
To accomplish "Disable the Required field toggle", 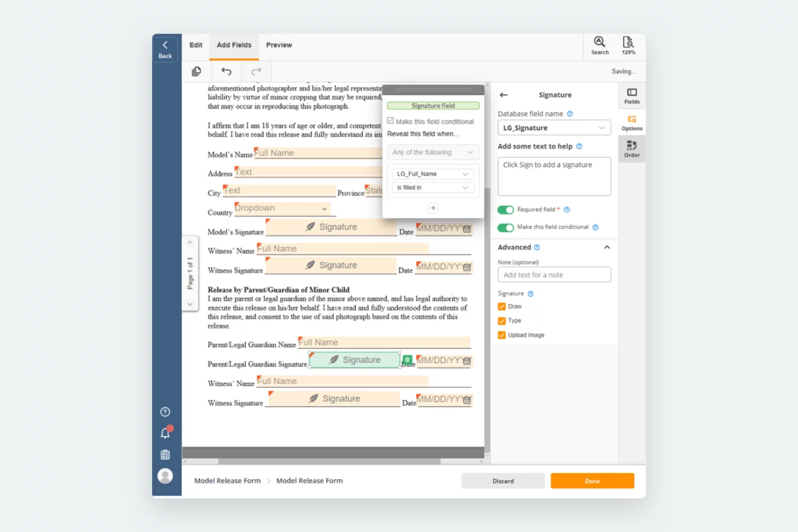I will tap(505, 210).
